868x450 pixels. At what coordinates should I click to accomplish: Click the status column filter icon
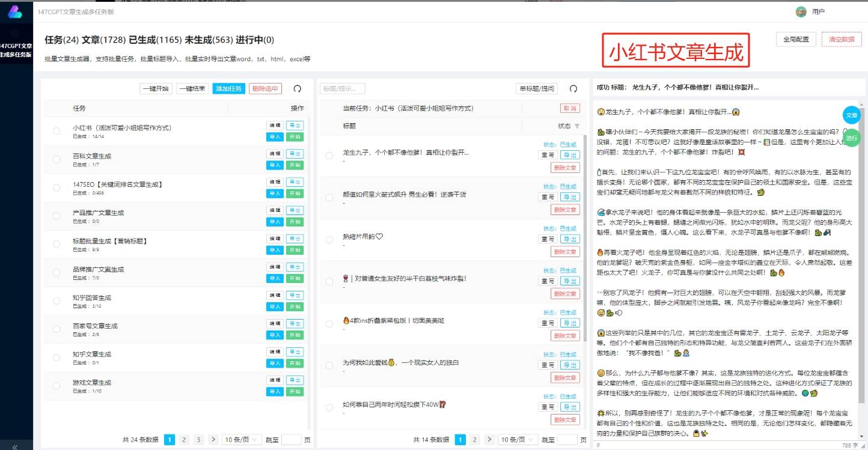pyautogui.click(x=577, y=126)
